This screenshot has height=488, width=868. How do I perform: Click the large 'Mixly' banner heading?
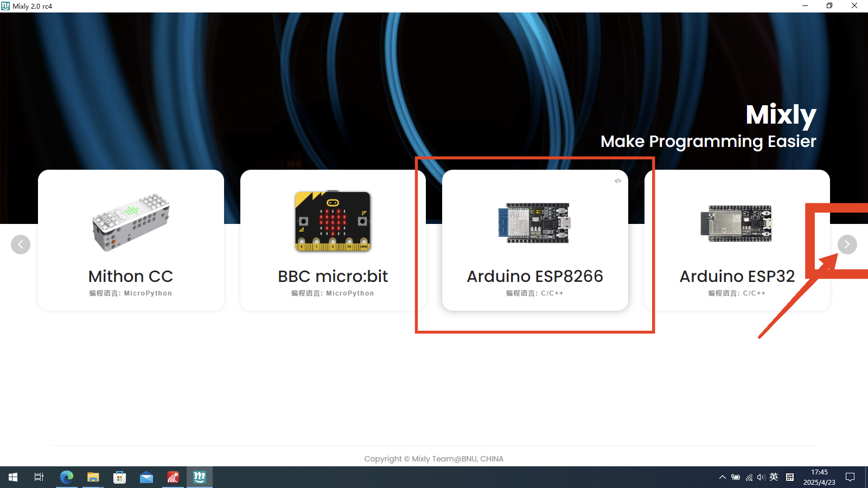point(781,115)
